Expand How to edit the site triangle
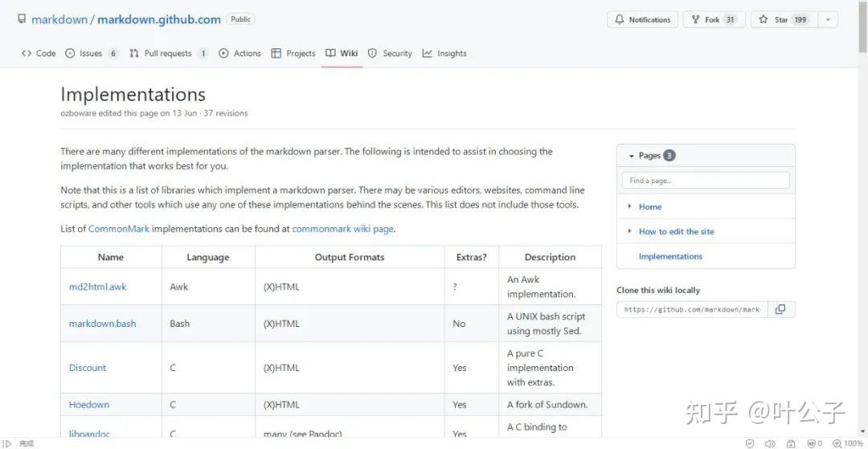The width and height of the screenshot is (868, 449). (629, 231)
